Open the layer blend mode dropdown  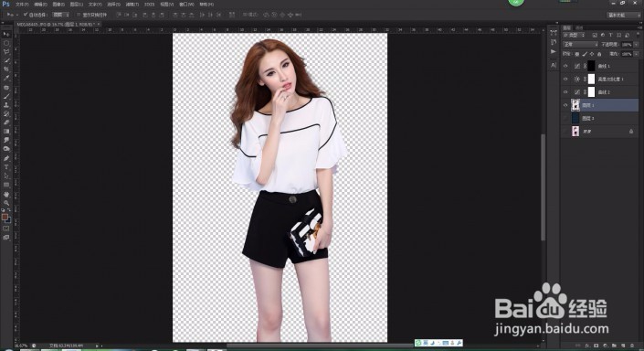[580, 45]
